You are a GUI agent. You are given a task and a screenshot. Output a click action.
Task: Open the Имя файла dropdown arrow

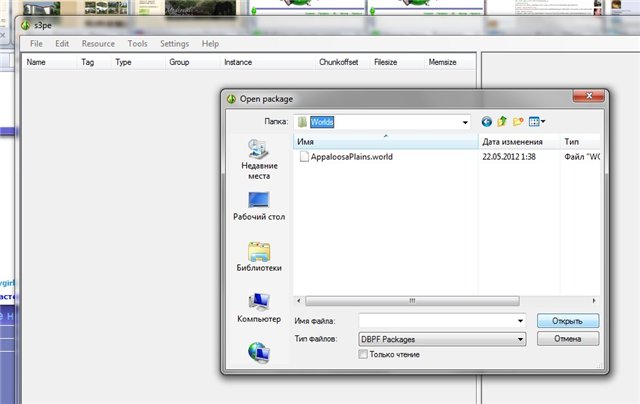520,321
